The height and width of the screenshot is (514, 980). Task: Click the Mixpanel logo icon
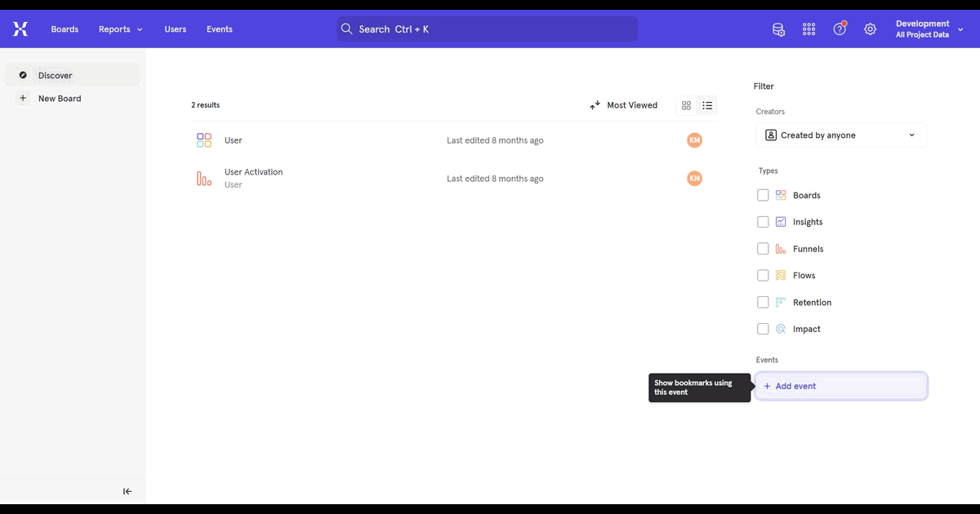click(x=20, y=29)
